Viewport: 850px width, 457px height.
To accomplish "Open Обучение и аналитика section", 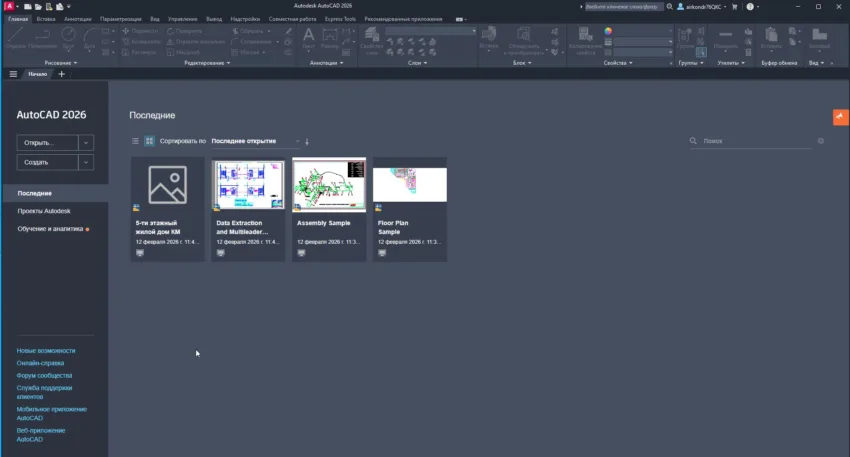I will 50,229.
